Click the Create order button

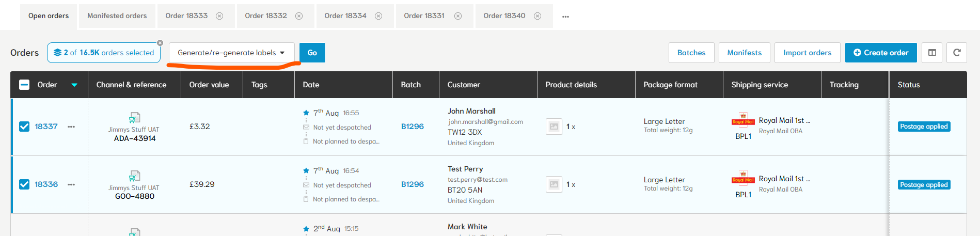point(881,53)
